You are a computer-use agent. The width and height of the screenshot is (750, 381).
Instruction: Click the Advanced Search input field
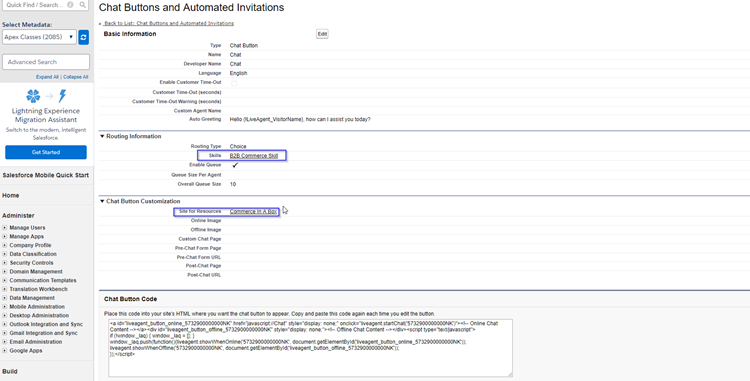[46, 62]
